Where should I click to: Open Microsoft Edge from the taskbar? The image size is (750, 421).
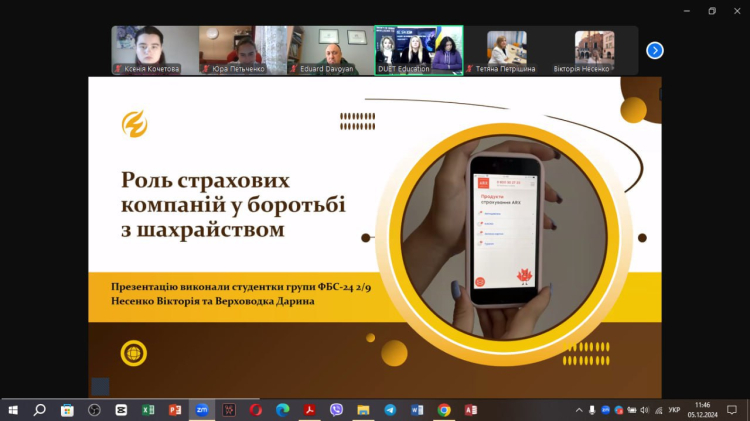(x=283, y=410)
